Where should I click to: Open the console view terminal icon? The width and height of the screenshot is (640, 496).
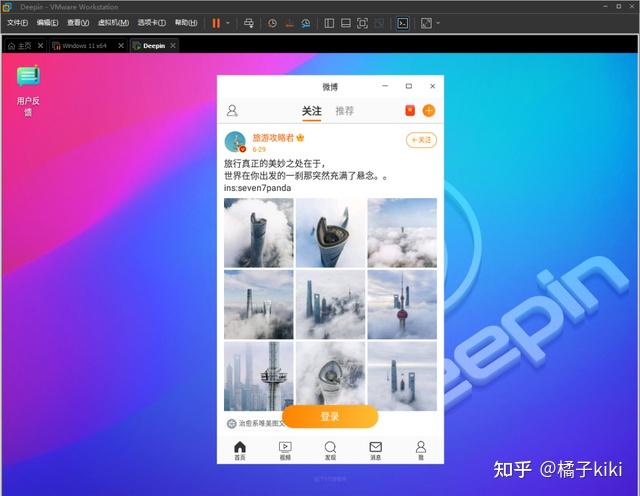coord(402,23)
